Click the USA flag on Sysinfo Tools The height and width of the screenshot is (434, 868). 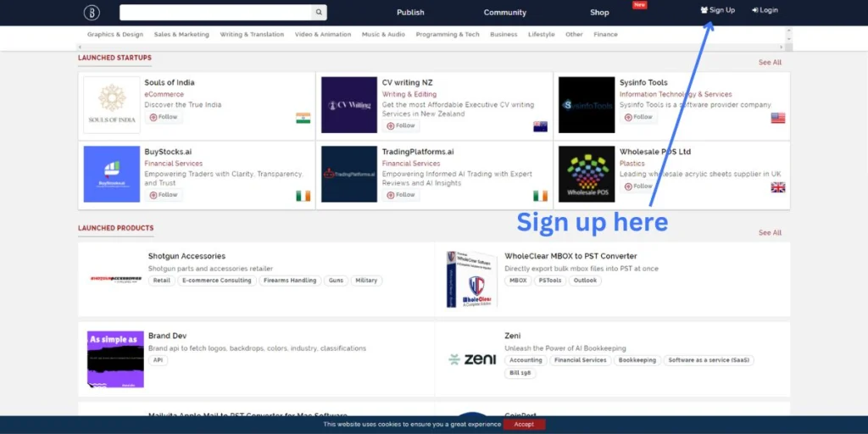pos(778,118)
